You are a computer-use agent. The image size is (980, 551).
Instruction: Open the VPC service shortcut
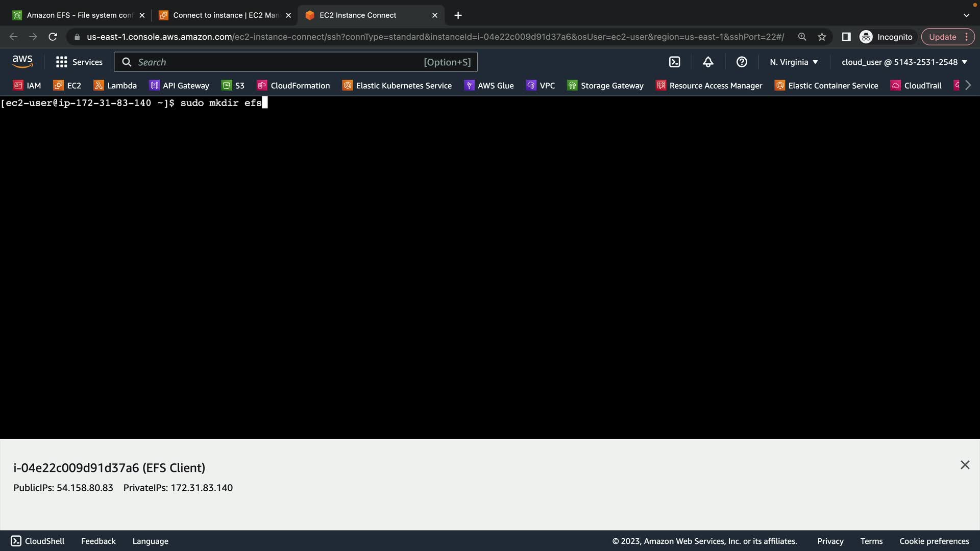click(541, 86)
